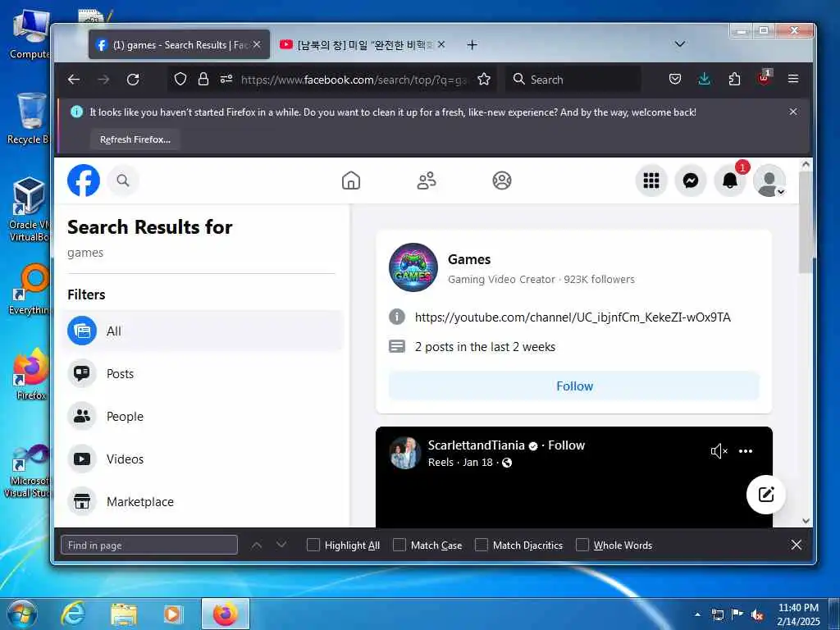
Task: Close the Facebook tab
Action: [257, 45]
